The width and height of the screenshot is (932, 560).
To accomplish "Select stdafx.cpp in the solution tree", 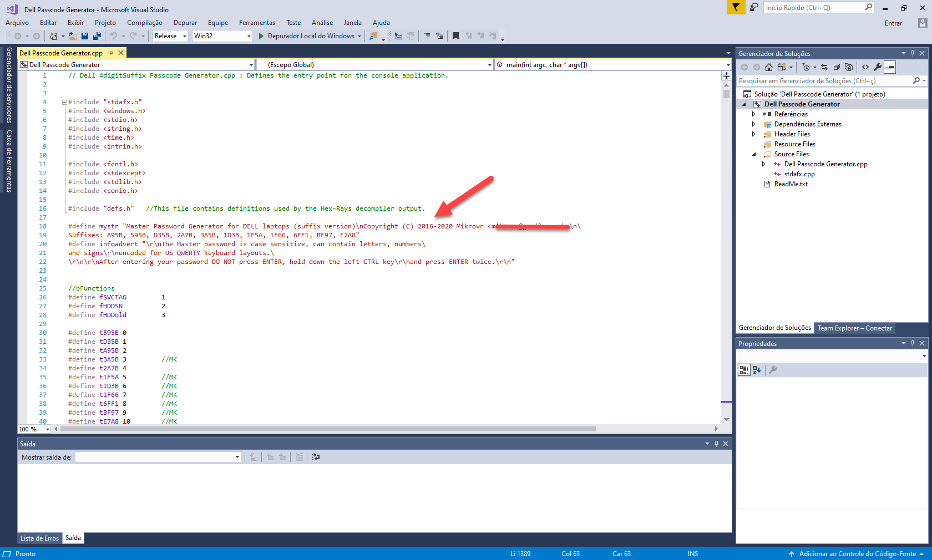I will (799, 174).
